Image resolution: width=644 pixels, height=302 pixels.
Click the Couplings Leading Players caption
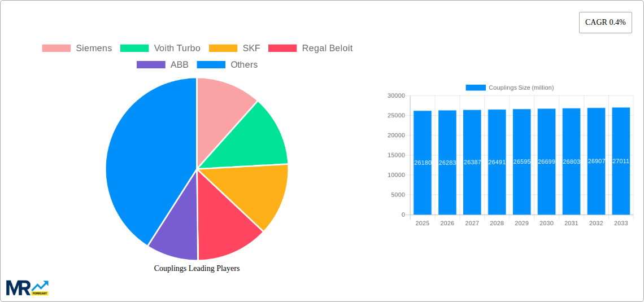197,268
